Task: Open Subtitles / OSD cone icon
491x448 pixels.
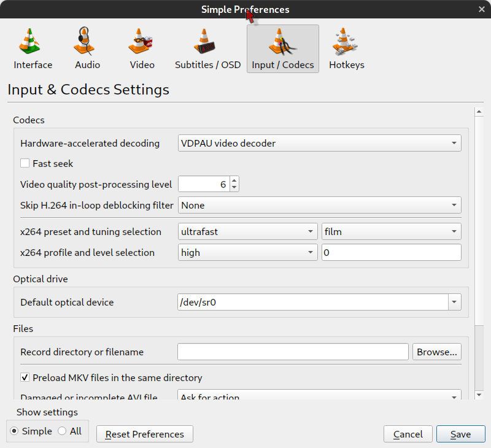Action: [x=204, y=41]
